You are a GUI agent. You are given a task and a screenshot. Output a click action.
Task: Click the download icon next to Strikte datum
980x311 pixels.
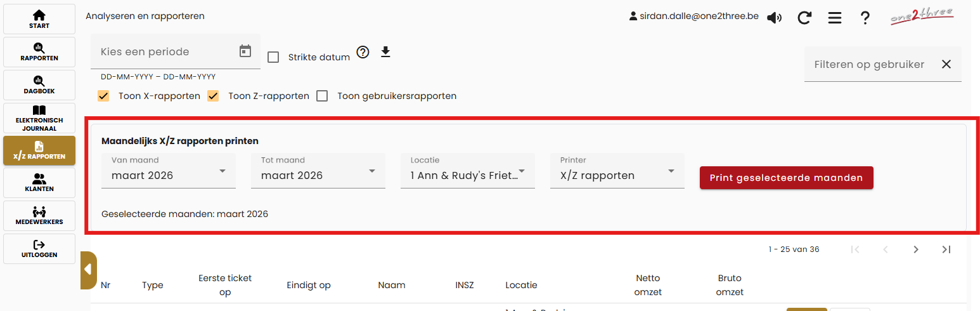[385, 52]
